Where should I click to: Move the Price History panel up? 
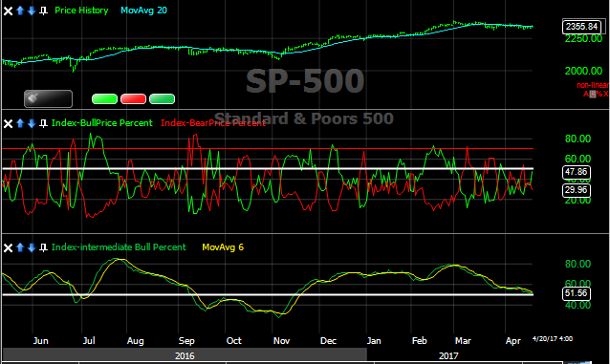point(20,11)
